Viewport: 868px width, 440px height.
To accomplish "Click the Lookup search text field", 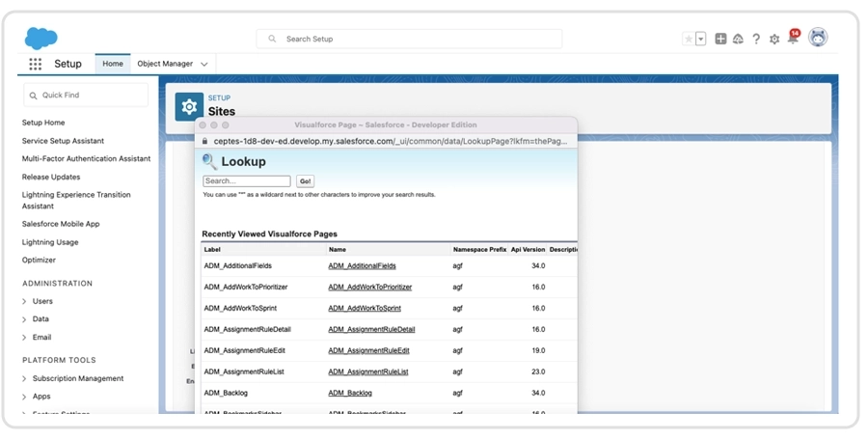I will point(246,181).
